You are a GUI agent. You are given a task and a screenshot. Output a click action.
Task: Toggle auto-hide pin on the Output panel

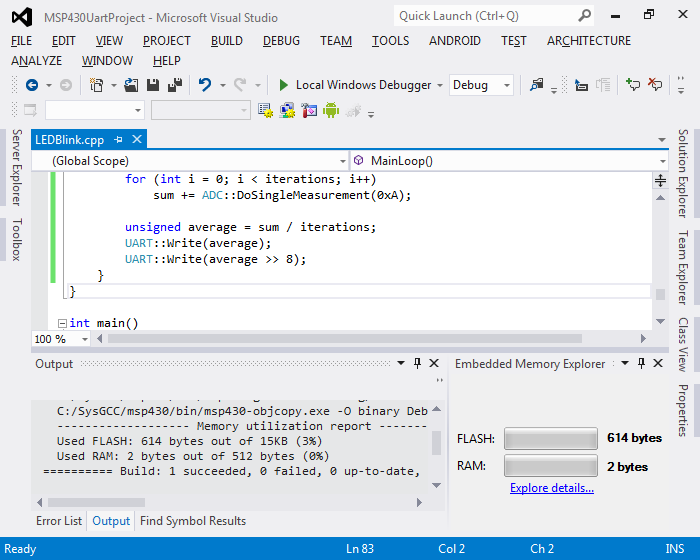418,364
